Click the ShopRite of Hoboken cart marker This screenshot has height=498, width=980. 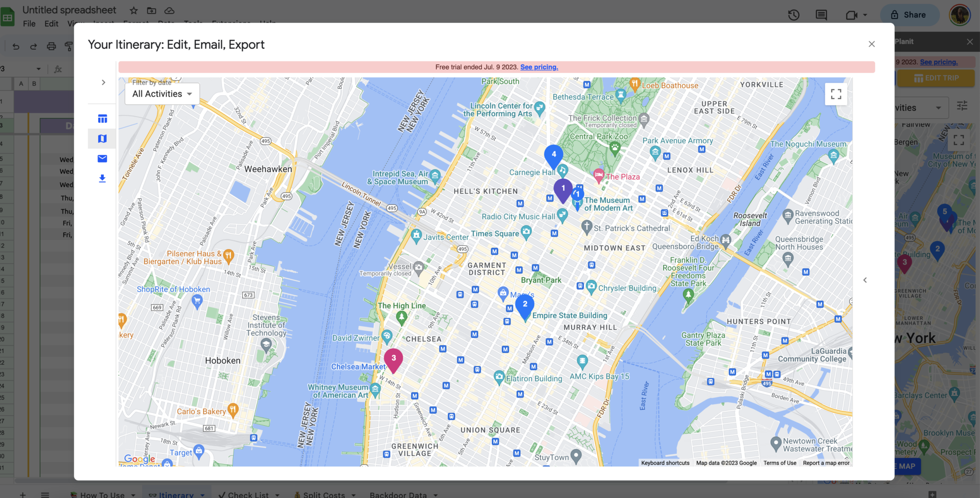197,301
